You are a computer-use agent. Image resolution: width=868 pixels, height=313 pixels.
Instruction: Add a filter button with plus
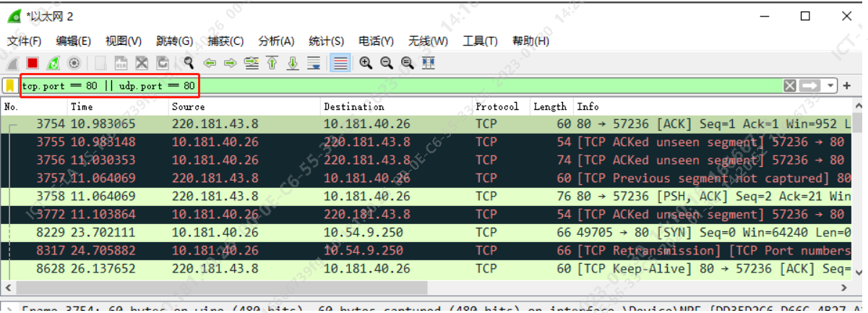[x=846, y=86]
